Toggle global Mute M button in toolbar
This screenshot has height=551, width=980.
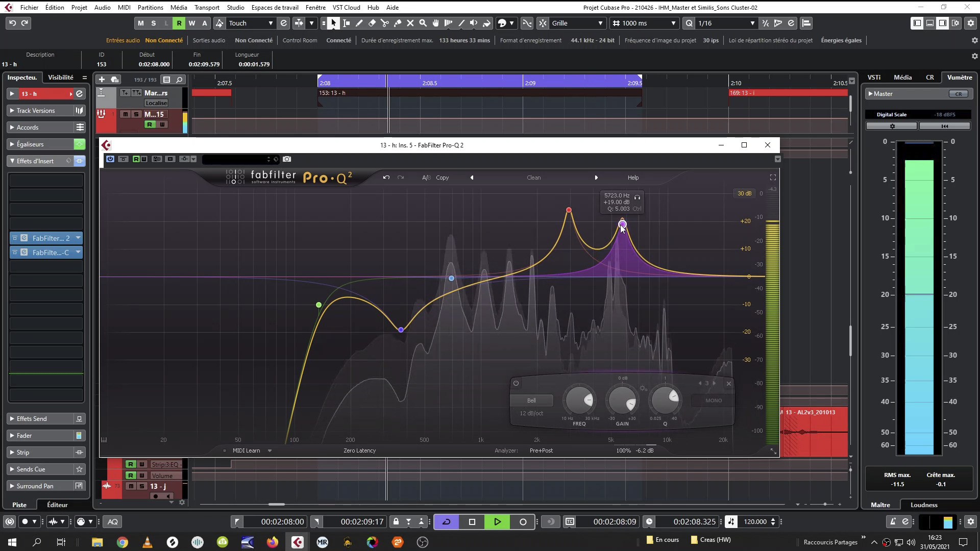point(141,23)
